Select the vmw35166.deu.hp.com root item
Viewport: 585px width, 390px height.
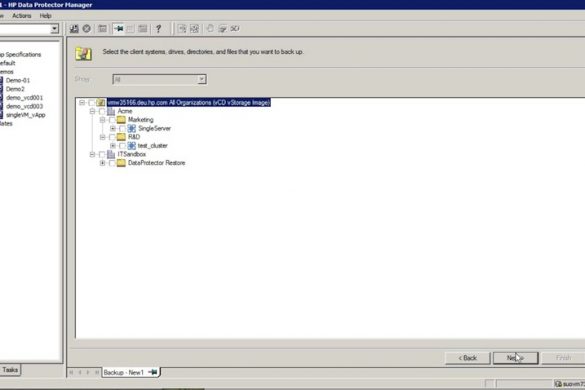[x=189, y=103]
